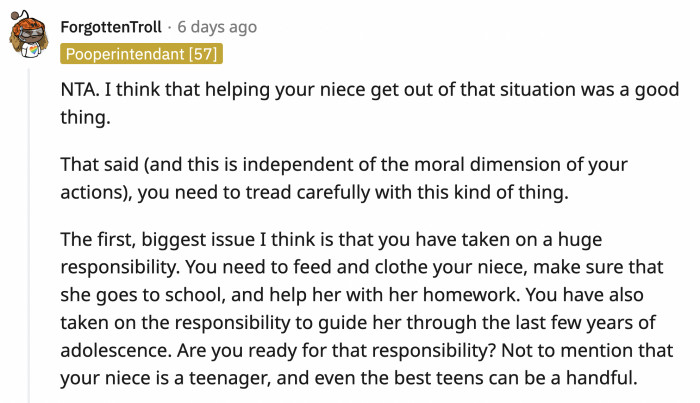Viewport: 700px width, 403px height.
Task: Open the ForgottenTroll username profile
Action: (x=111, y=27)
